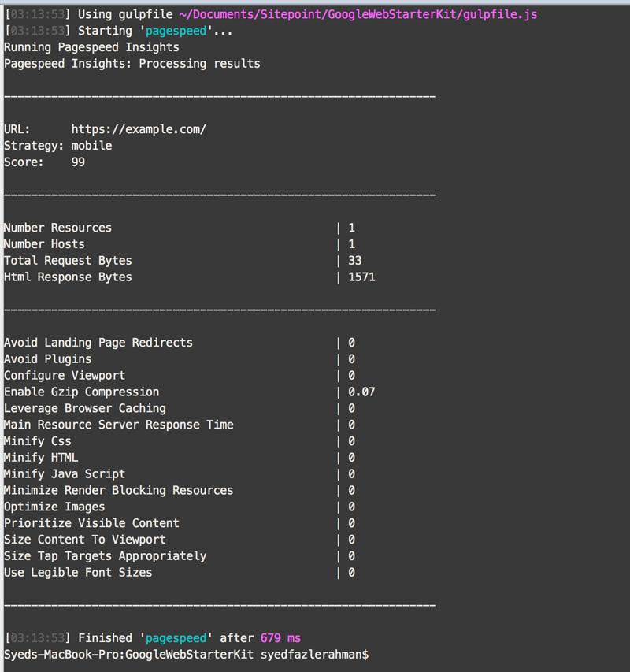Click the Total Request Bytes value 33
Image resolution: width=630 pixels, height=672 pixels.
tap(354, 261)
